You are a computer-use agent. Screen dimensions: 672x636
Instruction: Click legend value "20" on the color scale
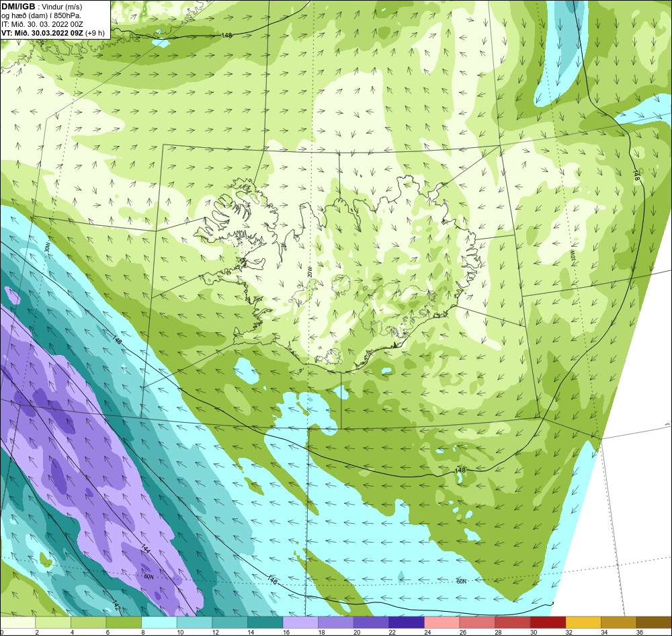357,632
